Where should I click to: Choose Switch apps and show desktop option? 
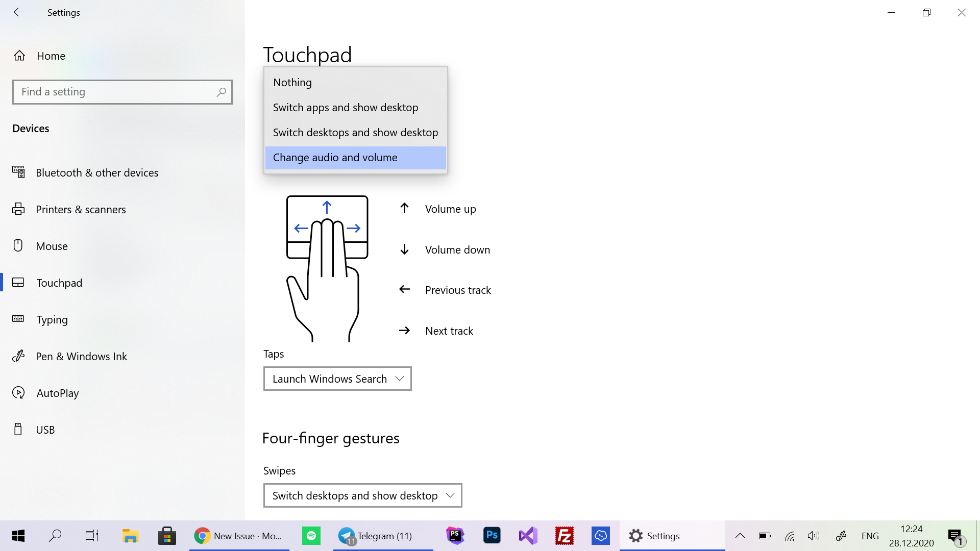tap(346, 107)
